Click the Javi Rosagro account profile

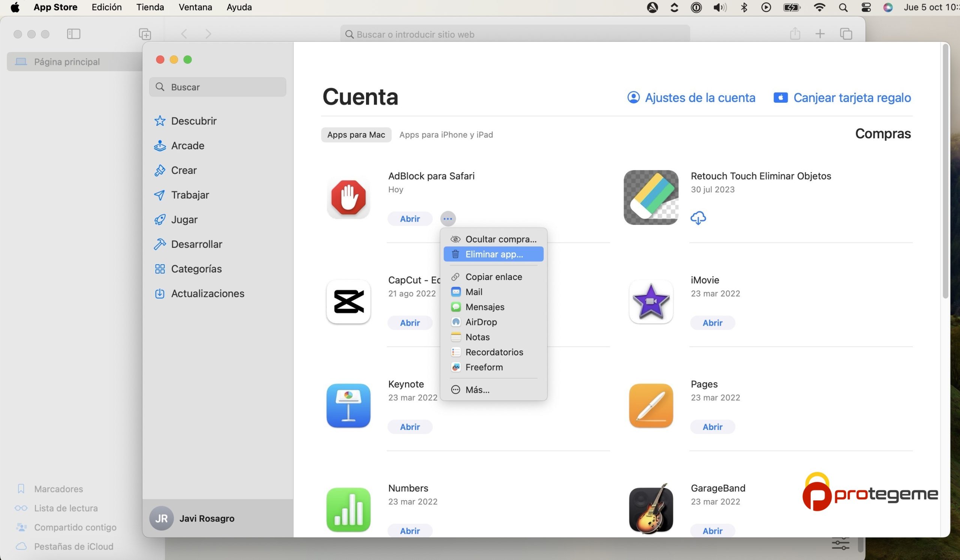pyautogui.click(x=217, y=518)
